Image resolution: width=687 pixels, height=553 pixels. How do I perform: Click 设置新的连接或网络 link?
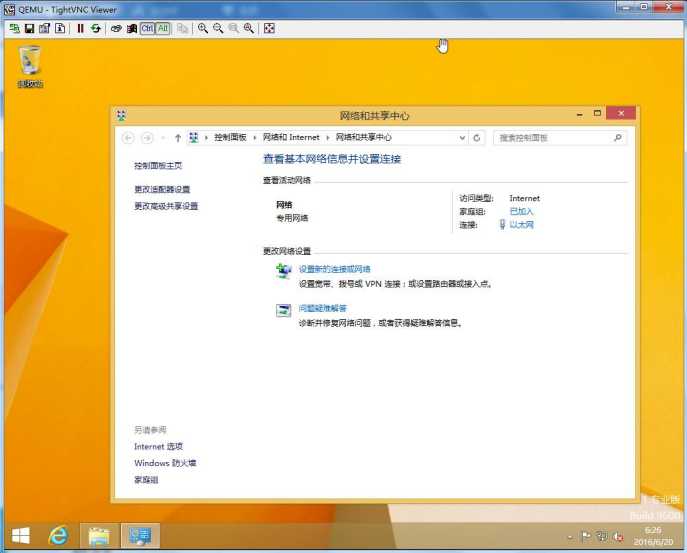(335, 269)
